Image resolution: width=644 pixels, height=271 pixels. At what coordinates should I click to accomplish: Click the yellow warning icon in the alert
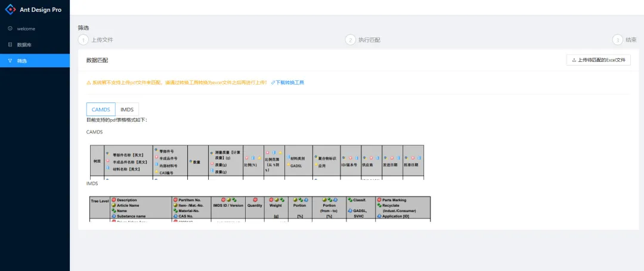tap(89, 83)
